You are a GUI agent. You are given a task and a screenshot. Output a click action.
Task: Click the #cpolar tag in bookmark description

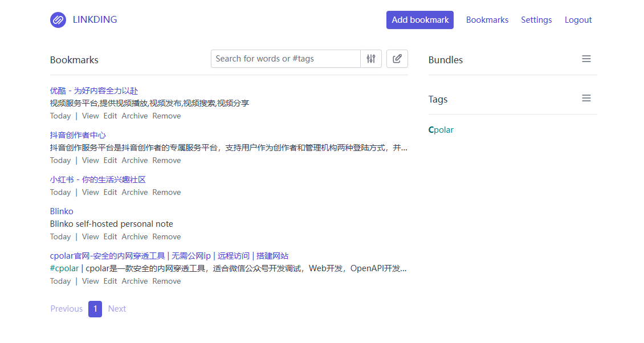tap(64, 268)
